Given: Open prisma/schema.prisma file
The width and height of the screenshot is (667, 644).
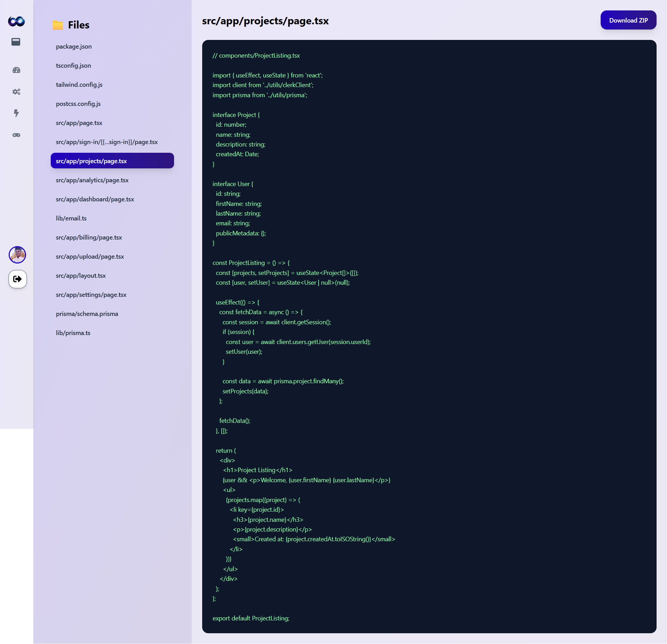Looking at the screenshot, I should coord(87,314).
